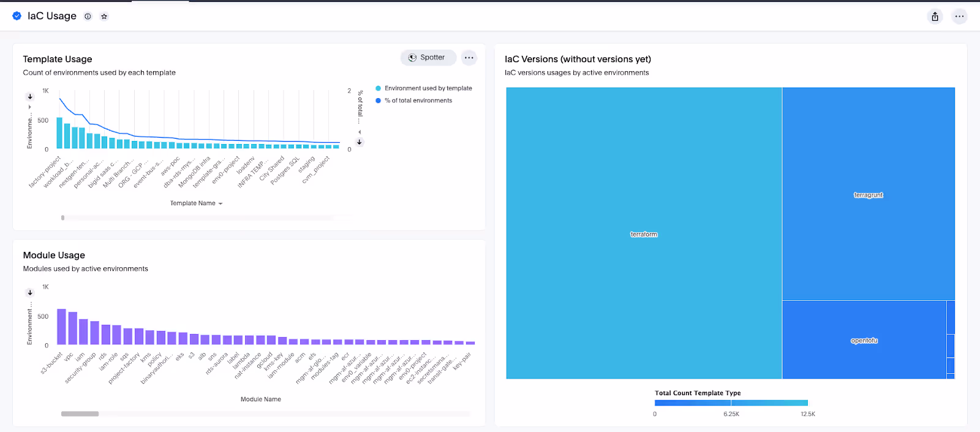Click the 12.5K legend tick value
This screenshot has height=432, width=980.
tap(808, 414)
